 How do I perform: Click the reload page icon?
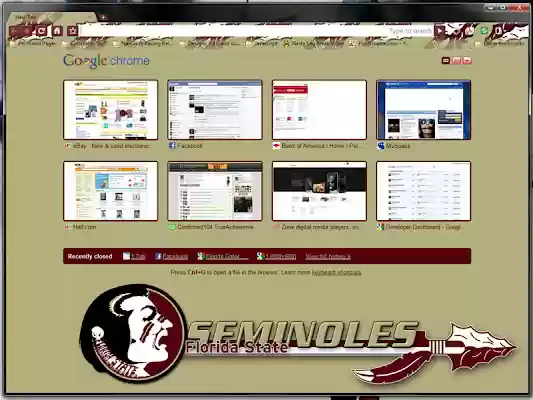tap(41, 31)
